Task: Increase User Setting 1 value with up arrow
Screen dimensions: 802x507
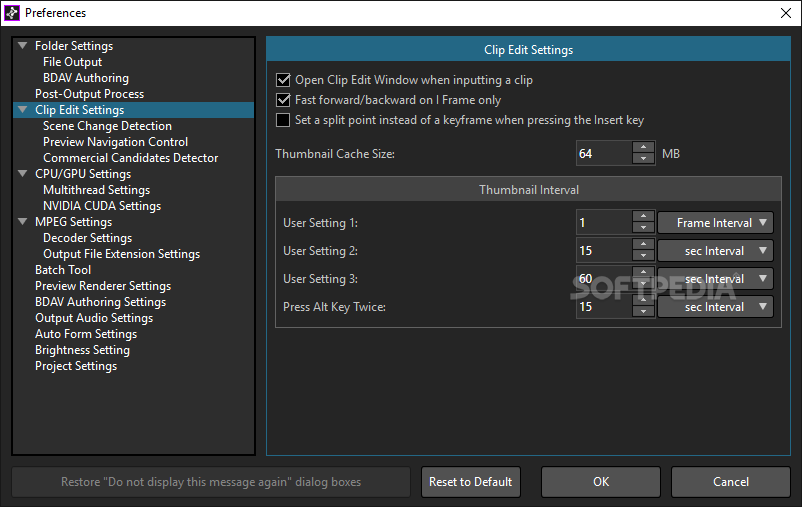Action: point(643,216)
